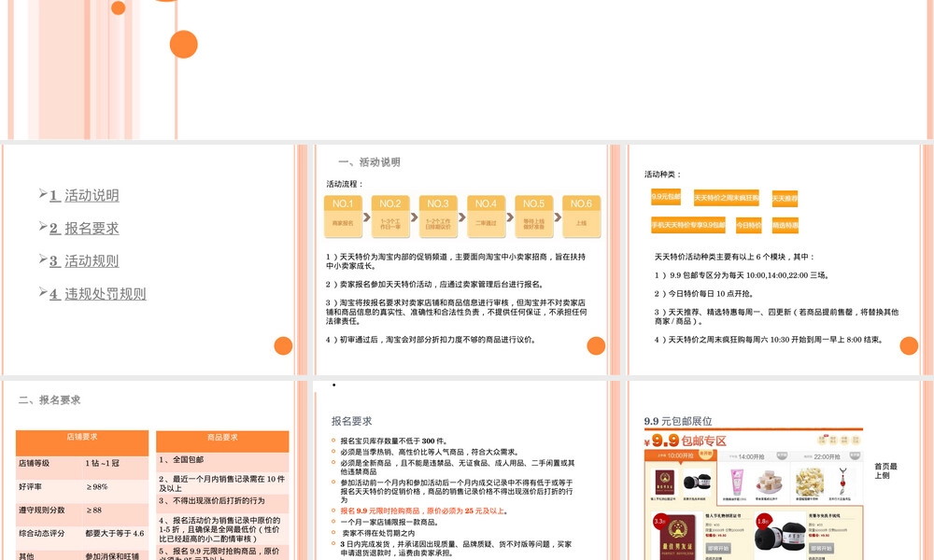Click the '2）卖家报名参加天天特价活动' line

[434, 285]
